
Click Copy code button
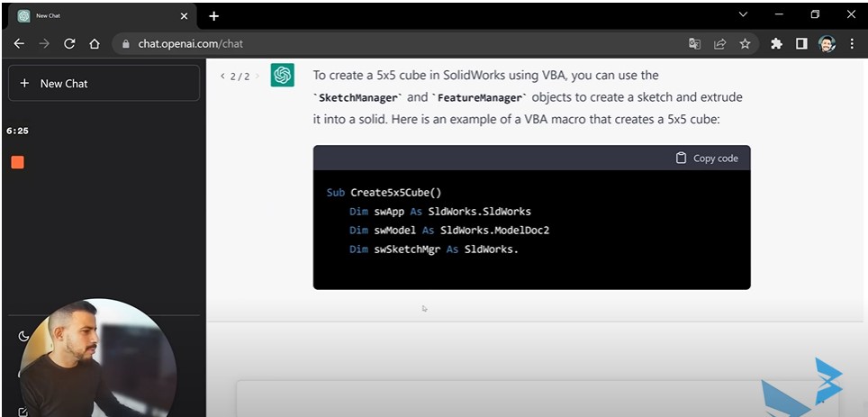point(707,159)
